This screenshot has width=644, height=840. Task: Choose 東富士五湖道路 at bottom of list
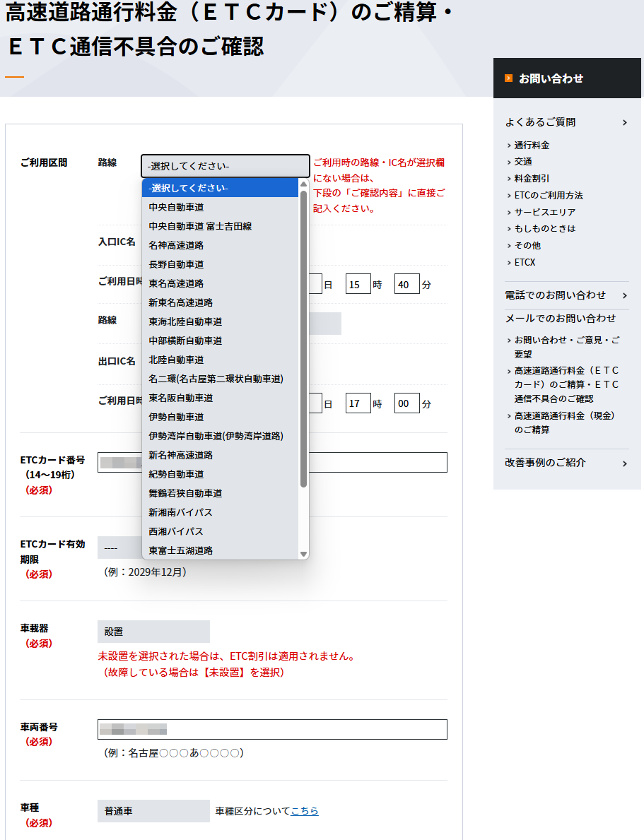point(180,550)
